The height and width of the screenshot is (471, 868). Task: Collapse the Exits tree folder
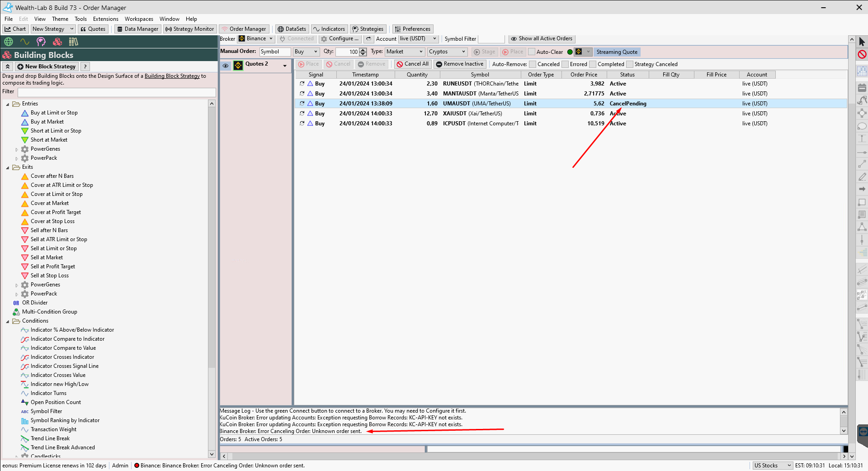click(x=8, y=167)
